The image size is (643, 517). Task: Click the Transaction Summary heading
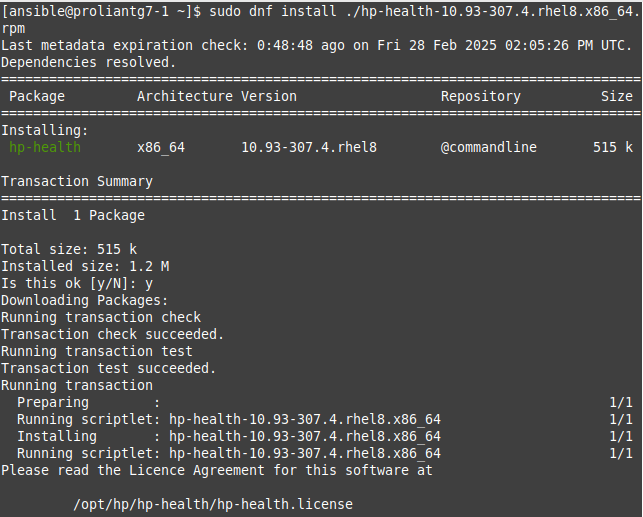click(77, 181)
